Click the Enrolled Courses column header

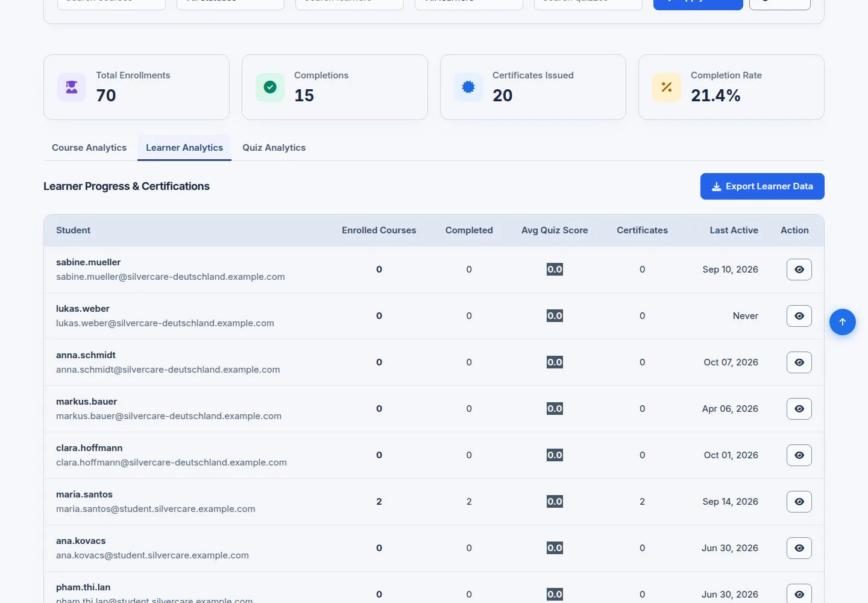point(379,230)
